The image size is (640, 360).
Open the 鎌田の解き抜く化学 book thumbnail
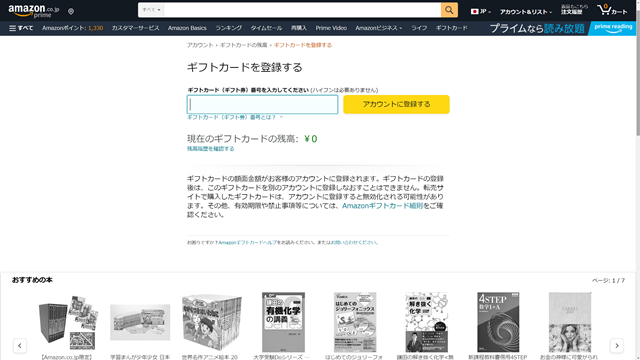point(427,322)
